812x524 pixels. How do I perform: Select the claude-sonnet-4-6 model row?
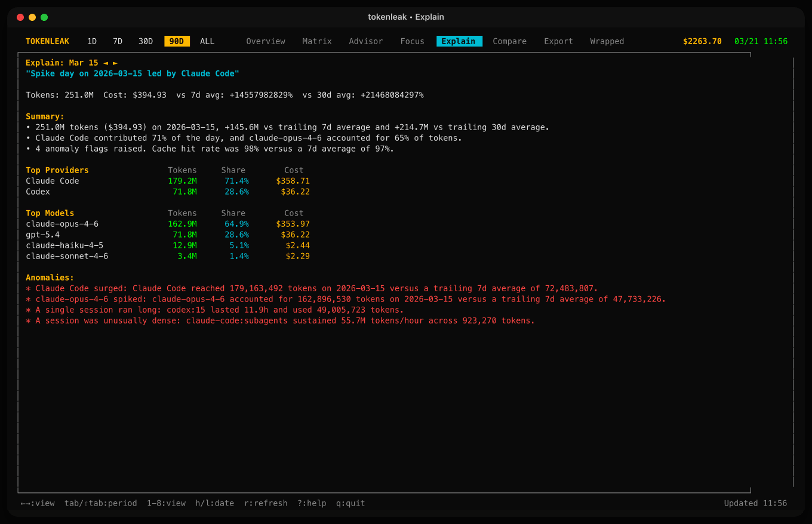pyautogui.click(x=168, y=256)
